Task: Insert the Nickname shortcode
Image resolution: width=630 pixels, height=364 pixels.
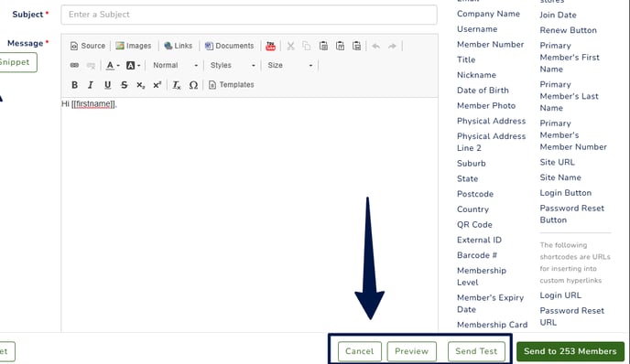Action: click(476, 75)
